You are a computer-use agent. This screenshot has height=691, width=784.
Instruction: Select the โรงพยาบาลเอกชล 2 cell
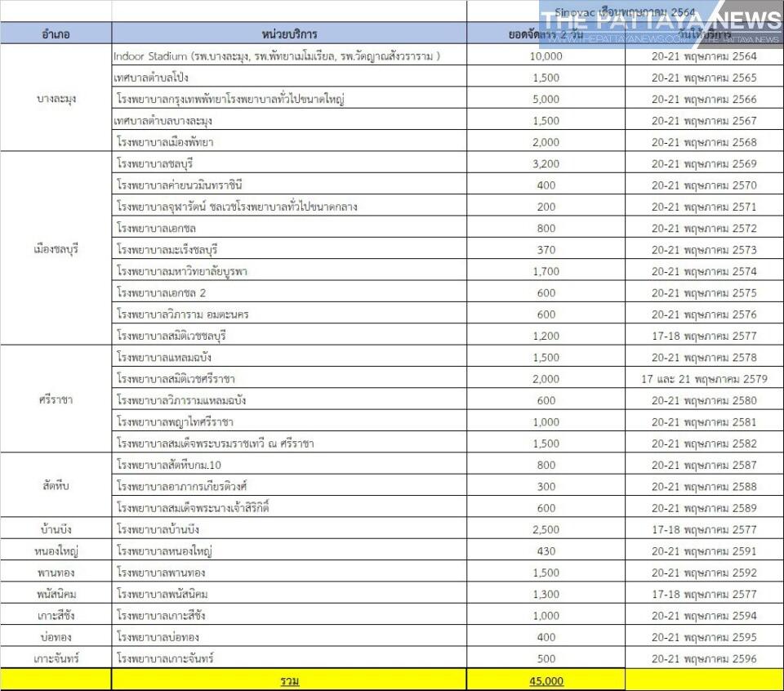(289, 292)
